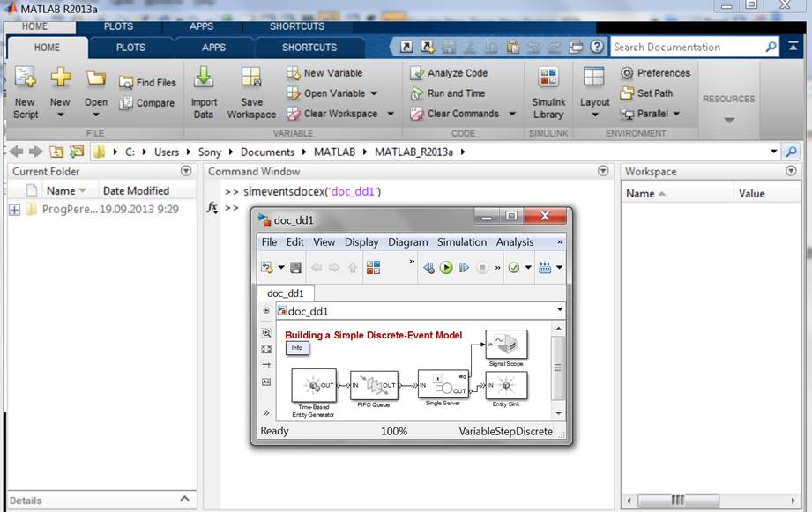Switch to the APPS ribbon tab

pyautogui.click(x=214, y=47)
